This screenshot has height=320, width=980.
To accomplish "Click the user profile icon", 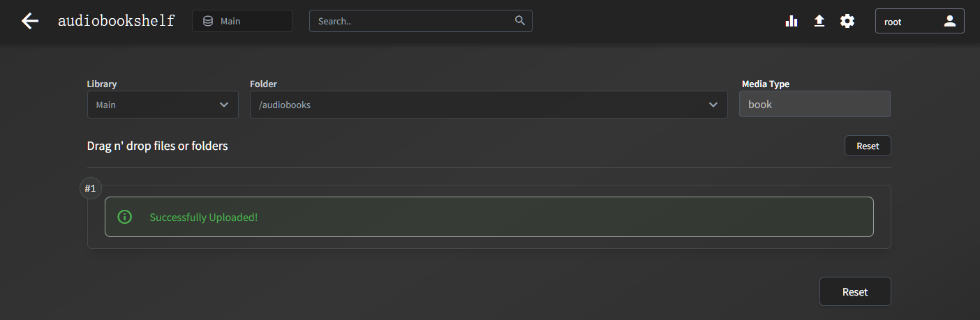I will [x=949, y=21].
